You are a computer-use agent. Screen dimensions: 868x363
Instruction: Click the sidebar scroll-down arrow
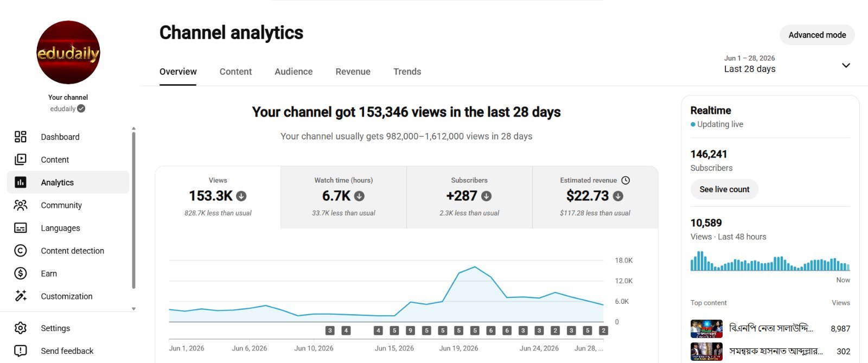(x=133, y=309)
